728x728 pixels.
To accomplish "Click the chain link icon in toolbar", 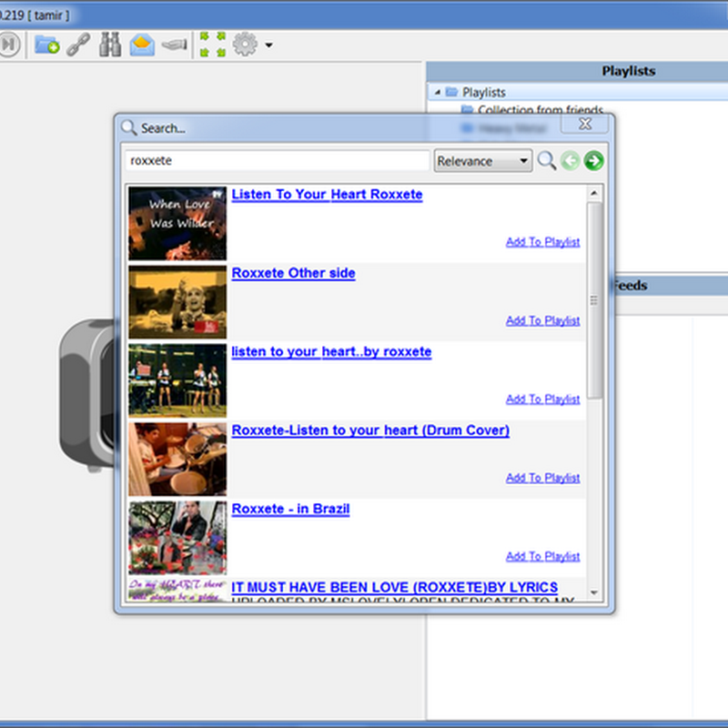I will point(78,45).
